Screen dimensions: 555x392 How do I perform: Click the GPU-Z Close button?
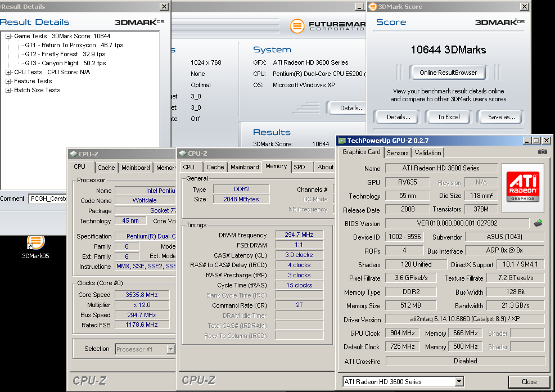click(529, 382)
